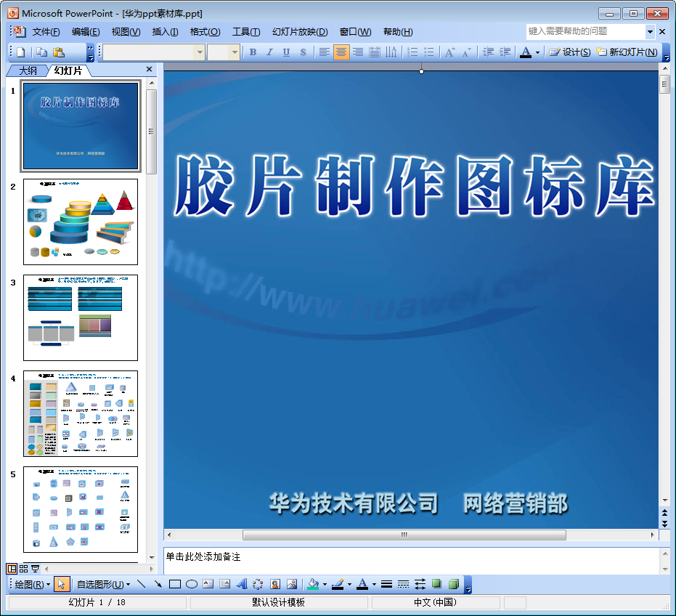Open the font name dropdown

pyautogui.click(x=200, y=52)
